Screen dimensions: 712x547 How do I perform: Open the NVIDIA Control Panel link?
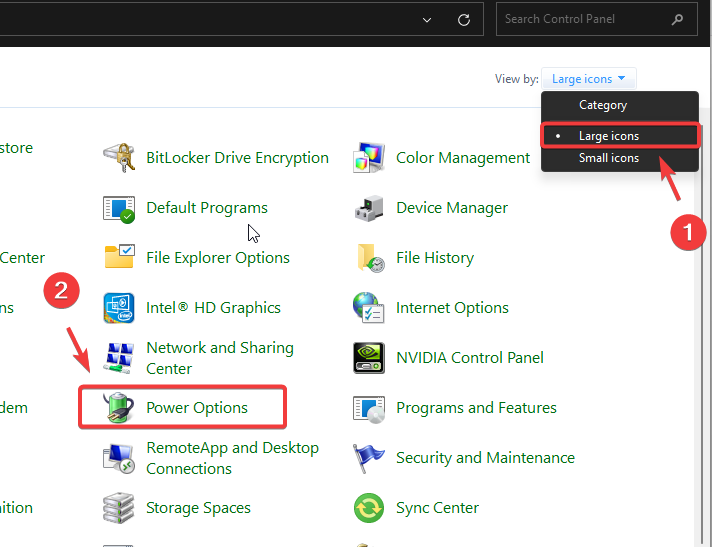[x=470, y=358]
